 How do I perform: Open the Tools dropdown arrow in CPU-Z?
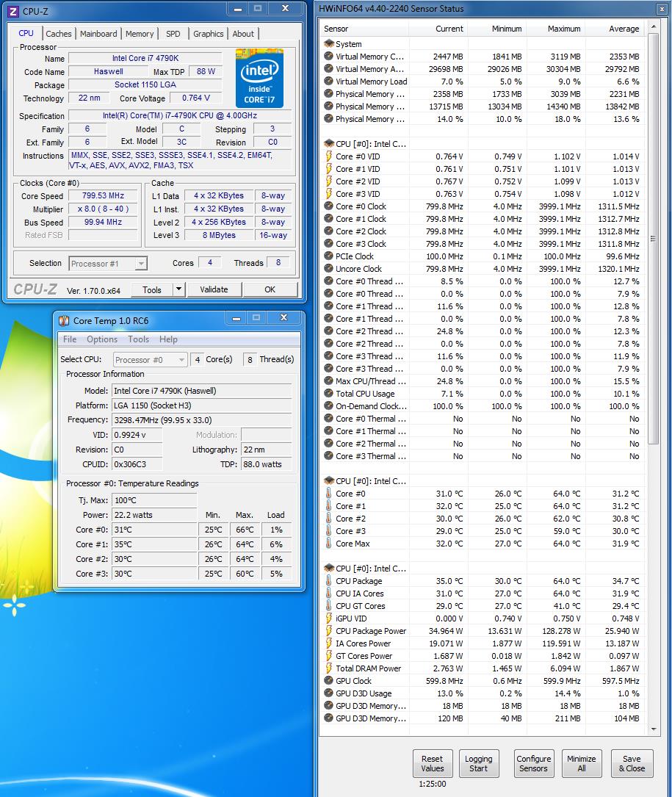(178, 289)
